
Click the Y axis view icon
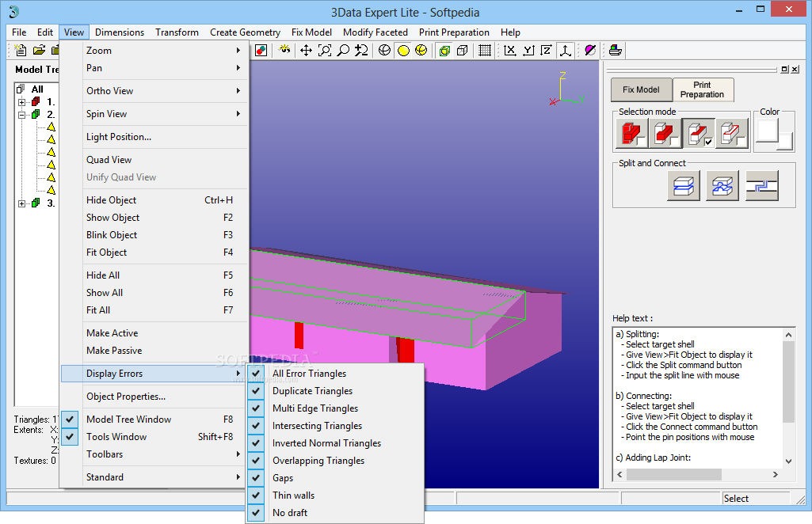click(x=528, y=50)
